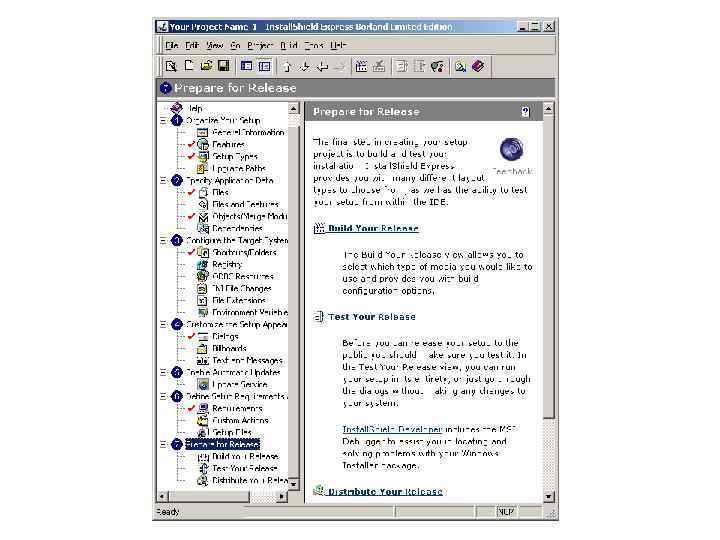Select Setup Types tree item
This screenshot has height=540, width=720.
[x=235, y=156]
